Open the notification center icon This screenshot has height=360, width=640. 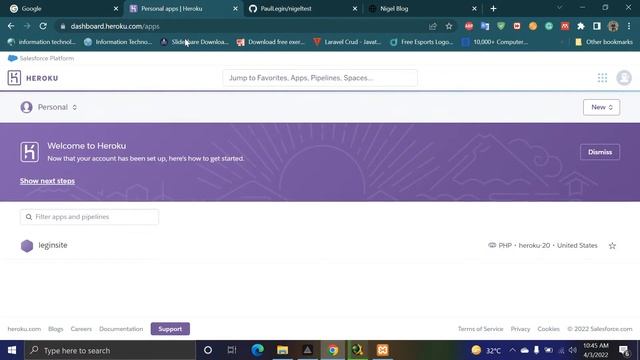click(624, 350)
